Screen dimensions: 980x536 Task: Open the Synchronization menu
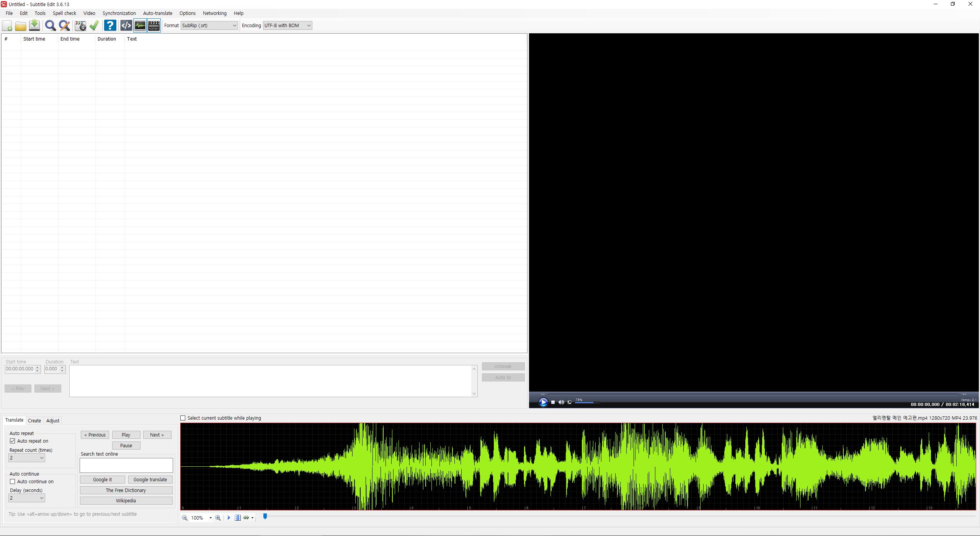click(x=119, y=13)
